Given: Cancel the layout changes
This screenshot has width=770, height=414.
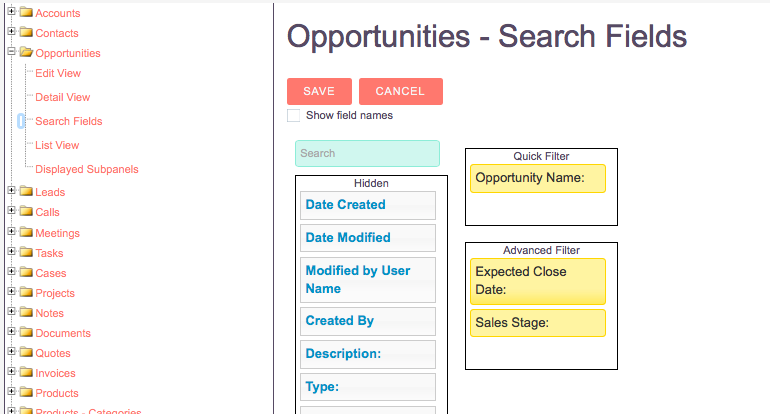Looking at the screenshot, I should [401, 91].
